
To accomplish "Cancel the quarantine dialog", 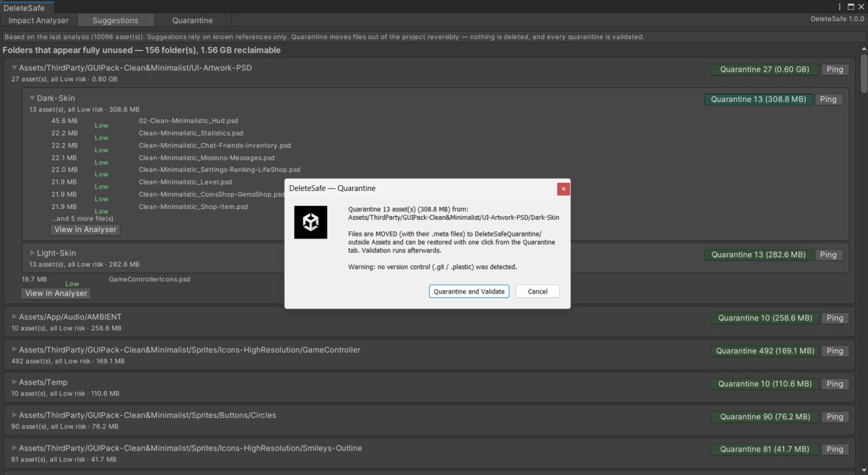I will coord(537,291).
